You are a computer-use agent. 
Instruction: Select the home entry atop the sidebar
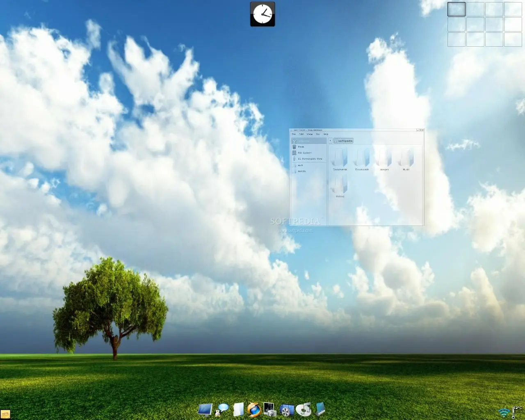309,141
